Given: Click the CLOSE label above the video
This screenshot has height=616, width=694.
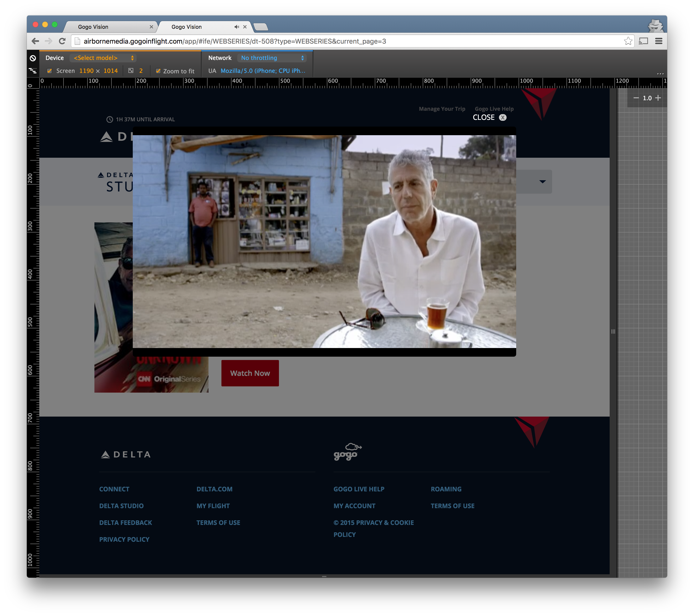Looking at the screenshot, I should coord(484,117).
